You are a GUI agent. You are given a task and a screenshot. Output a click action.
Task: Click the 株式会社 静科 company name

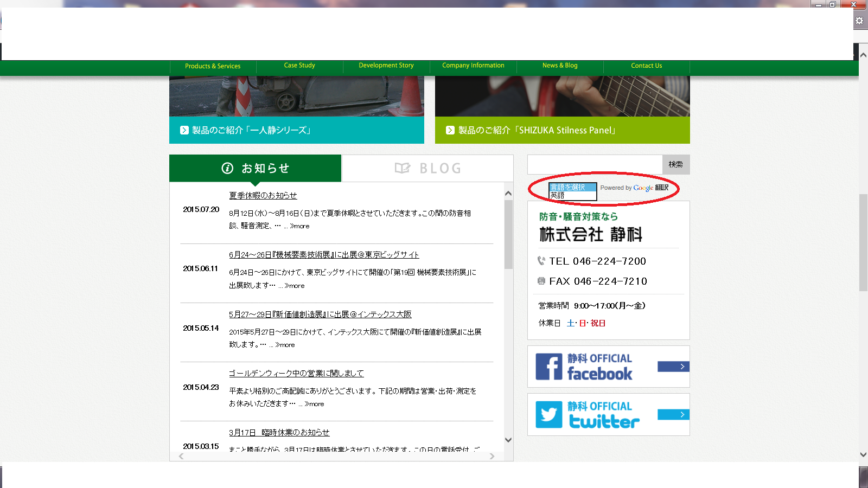click(591, 234)
